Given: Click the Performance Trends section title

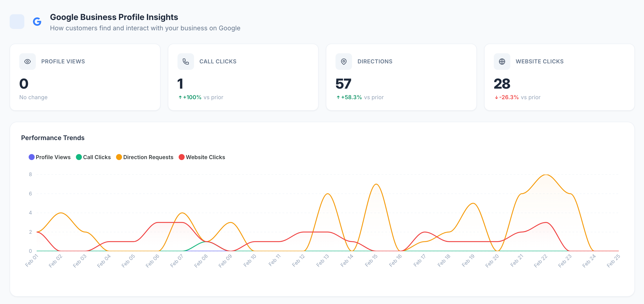Looking at the screenshot, I should pyautogui.click(x=53, y=138).
